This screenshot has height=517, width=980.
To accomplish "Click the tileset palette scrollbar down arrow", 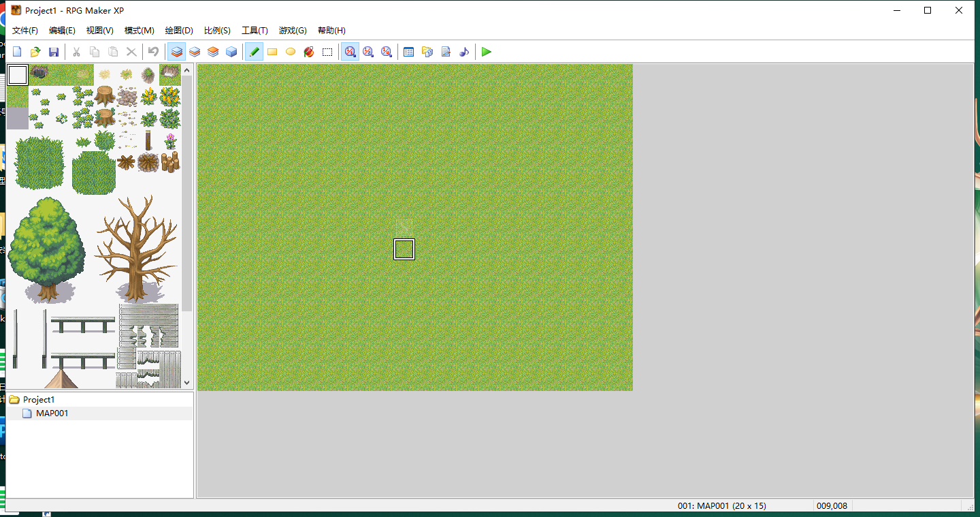I will click(186, 382).
